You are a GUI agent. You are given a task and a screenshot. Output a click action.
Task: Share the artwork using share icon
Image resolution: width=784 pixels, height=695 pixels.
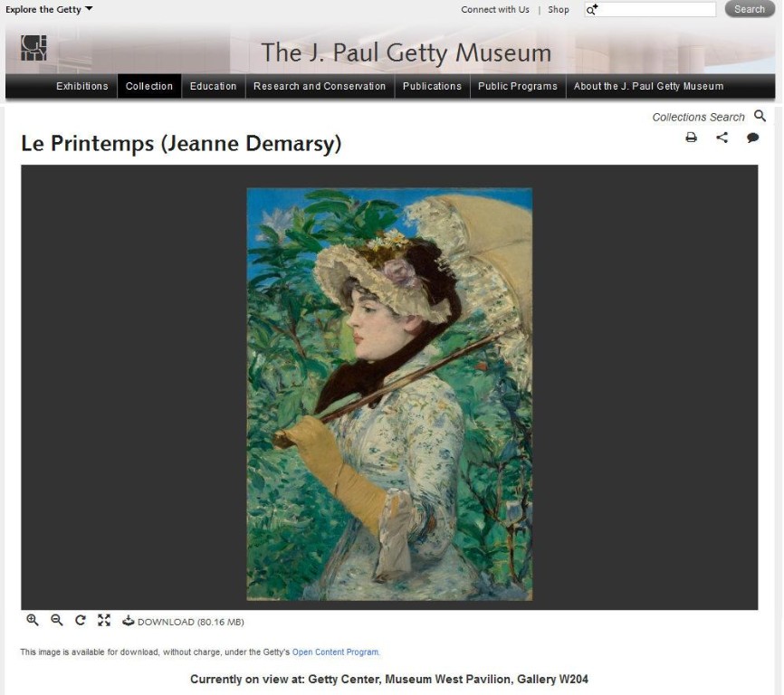(x=722, y=138)
